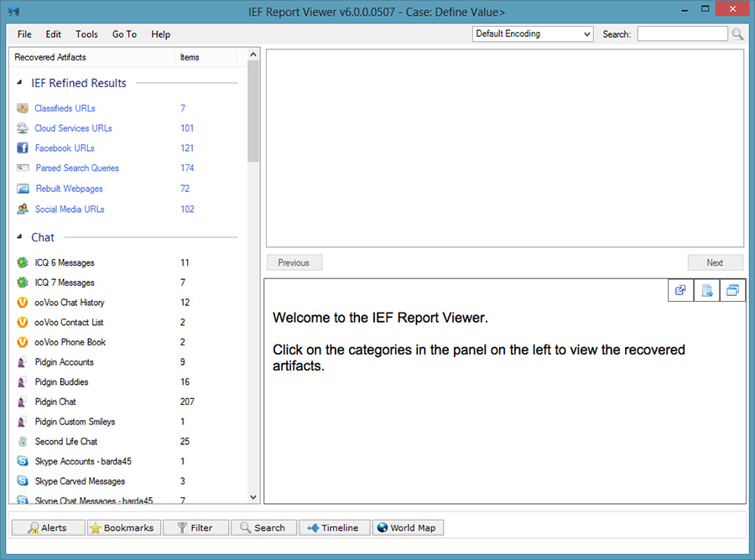
Task: Select the Social Media URLs category
Action: click(x=70, y=209)
